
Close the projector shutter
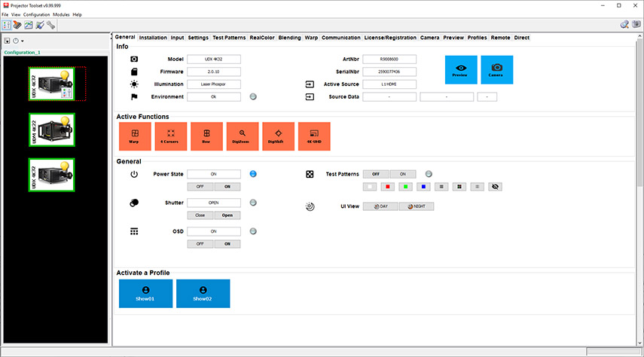tap(200, 215)
